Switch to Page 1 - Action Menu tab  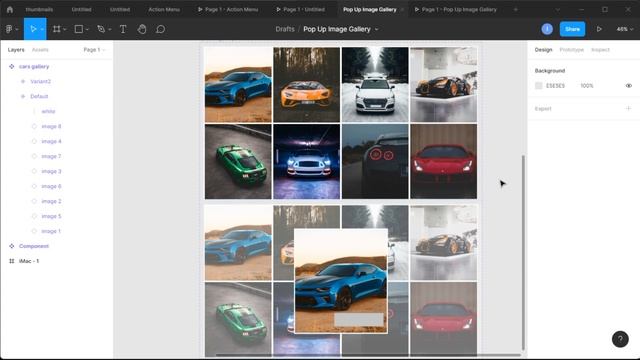coord(228,9)
